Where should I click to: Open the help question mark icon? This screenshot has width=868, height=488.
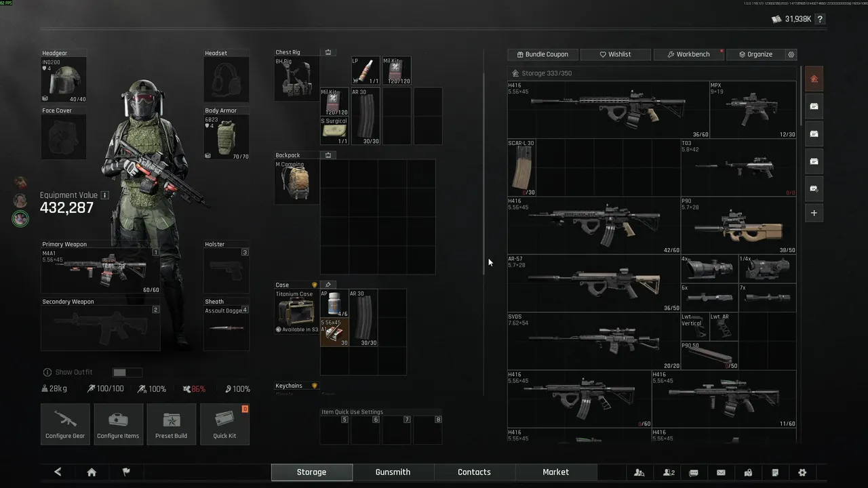820,19
